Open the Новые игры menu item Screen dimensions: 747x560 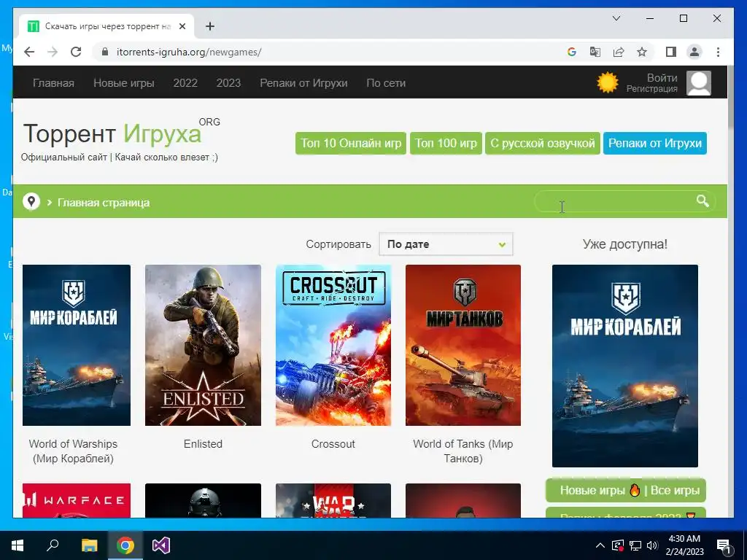[124, 83]
